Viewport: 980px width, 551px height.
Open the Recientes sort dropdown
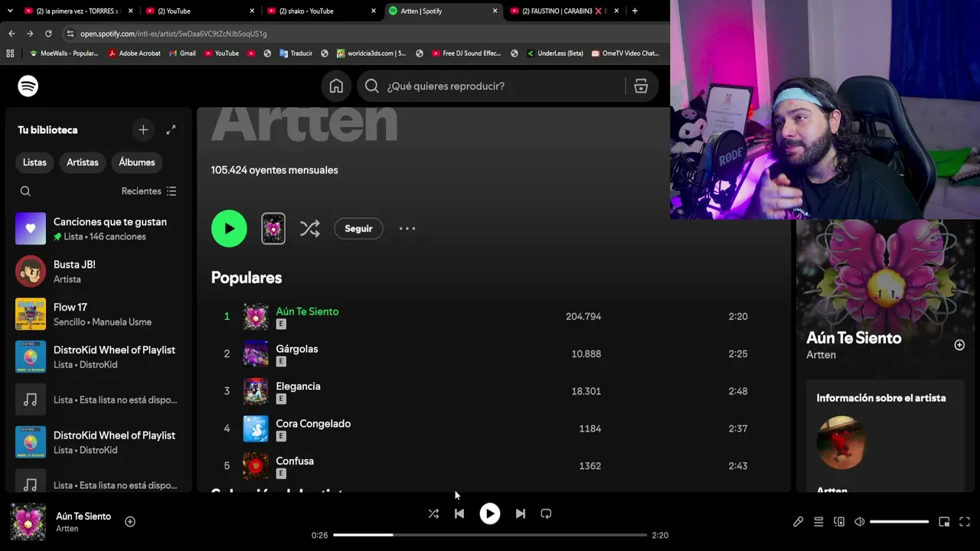[x=149, y=191]
